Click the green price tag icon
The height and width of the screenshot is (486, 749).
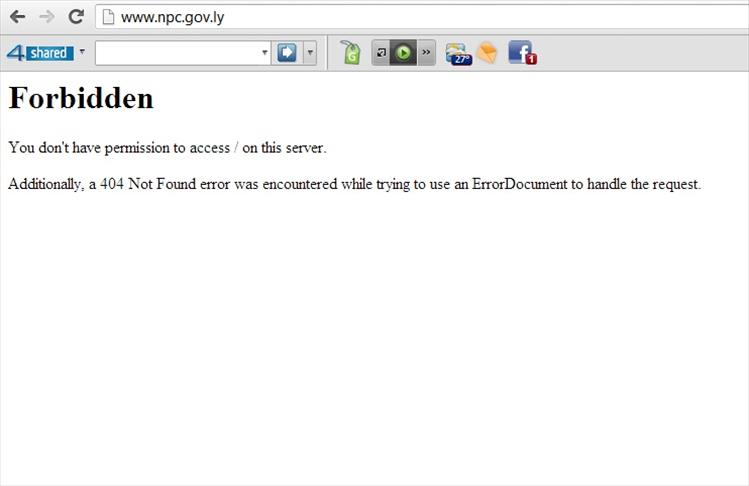(x=350, y=53)
